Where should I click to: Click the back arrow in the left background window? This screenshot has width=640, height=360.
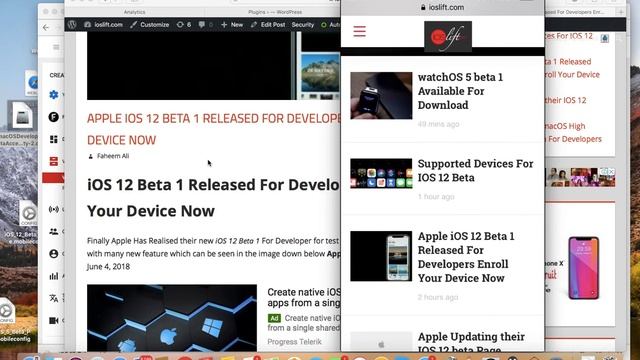(x=46, y=27)
